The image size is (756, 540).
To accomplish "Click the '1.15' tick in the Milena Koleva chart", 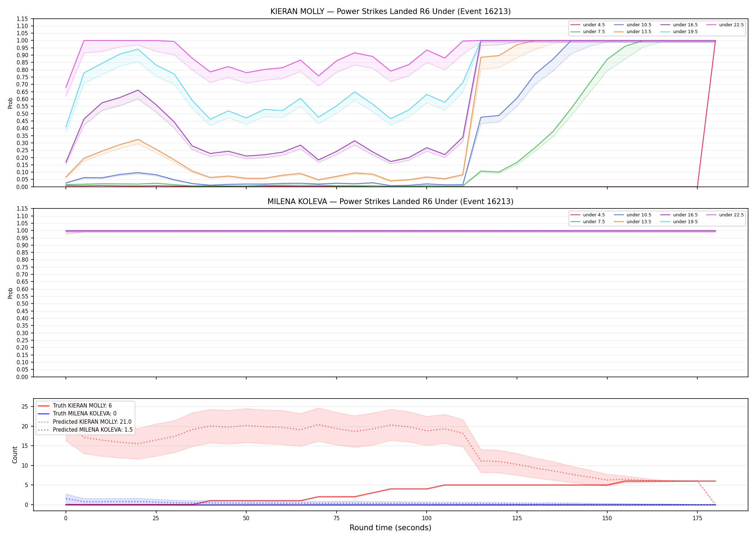I will coord(22,209).
